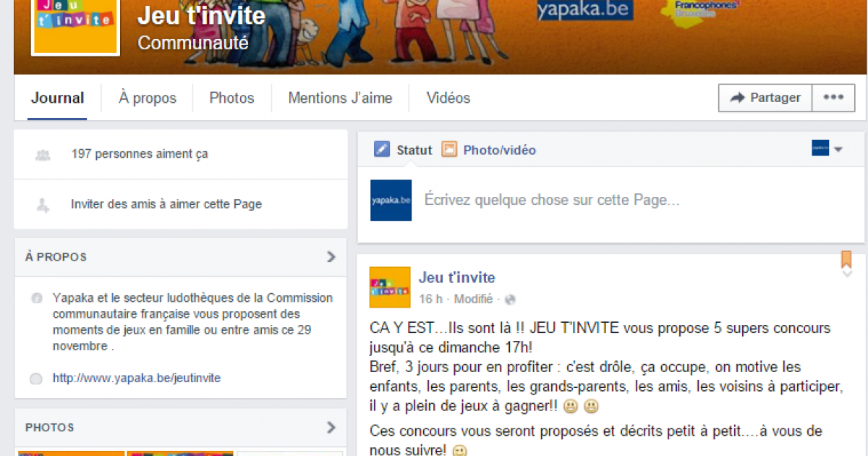The width and height of the screenshot is (868, 456).
Task: Click the web icon beside yapaka.be link
Action: 36,379
